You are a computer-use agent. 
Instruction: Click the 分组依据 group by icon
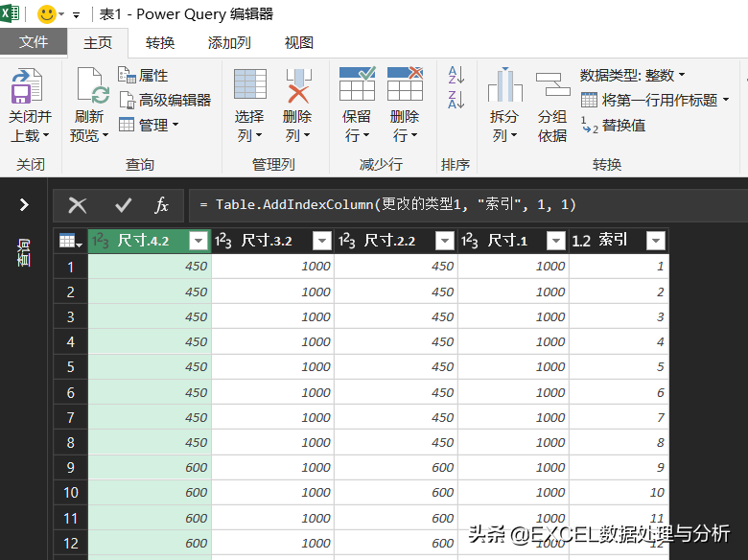pyautogui.click(x=552, y=85)
